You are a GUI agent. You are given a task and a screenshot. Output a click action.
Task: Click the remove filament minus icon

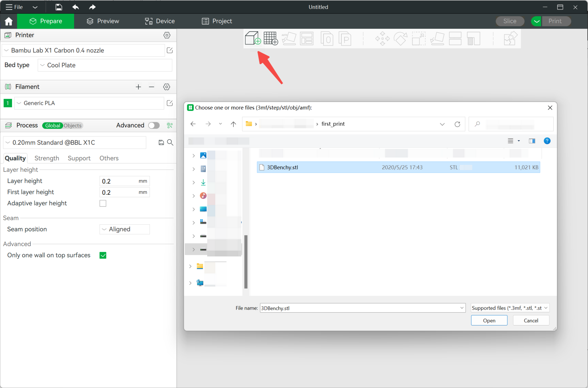[152, 87]
